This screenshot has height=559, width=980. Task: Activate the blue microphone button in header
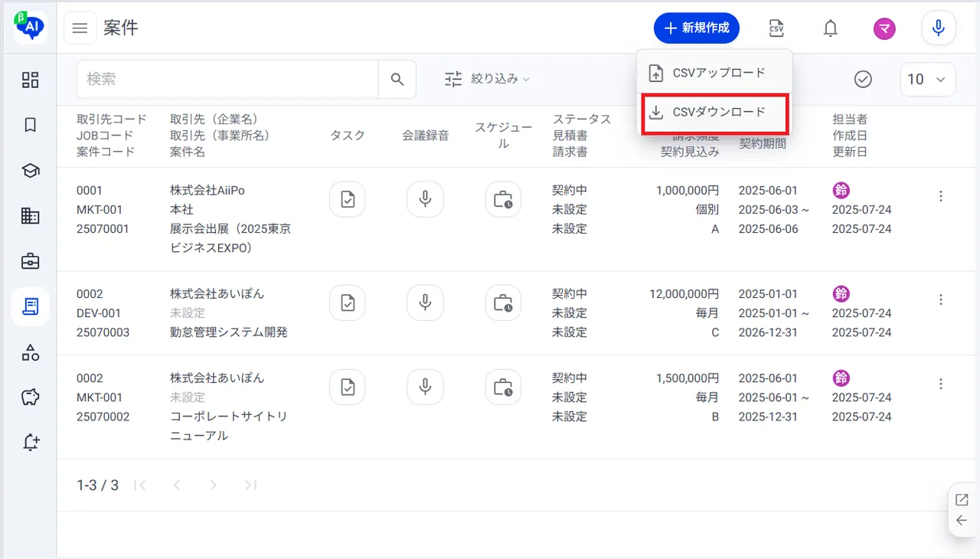(939, 29)
